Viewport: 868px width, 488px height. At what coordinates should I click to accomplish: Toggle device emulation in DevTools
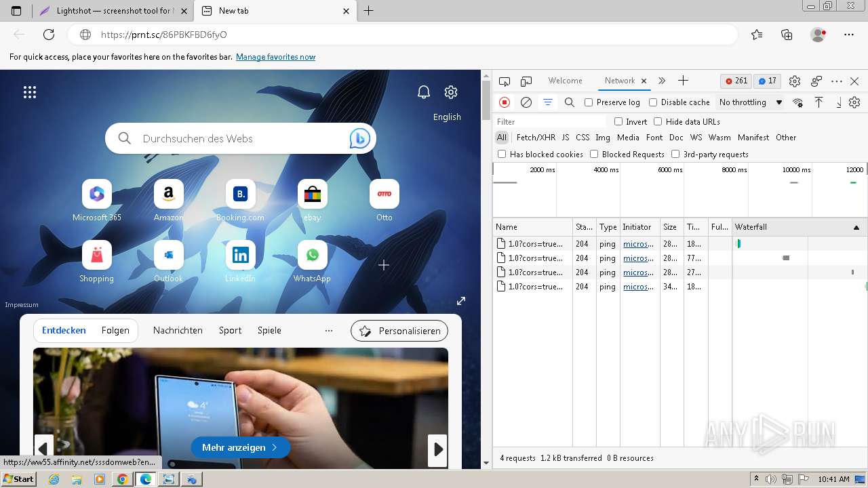pos(526,81)
